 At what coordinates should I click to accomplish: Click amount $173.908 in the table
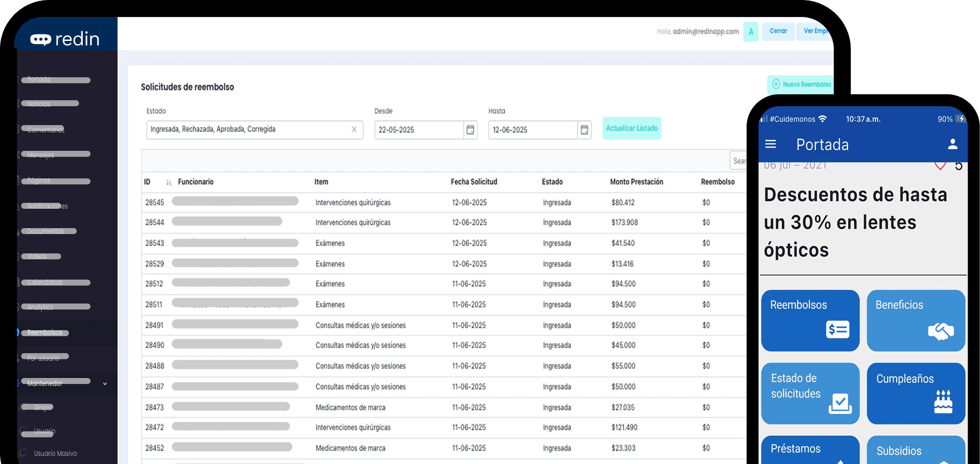[x=624, y=223]
